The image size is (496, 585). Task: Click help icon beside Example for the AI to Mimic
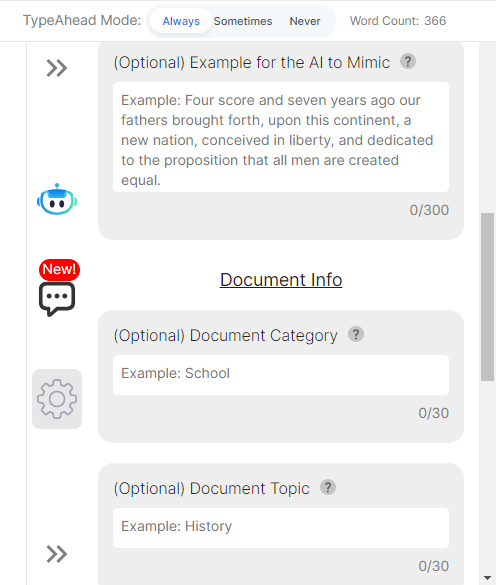point(408,61)
